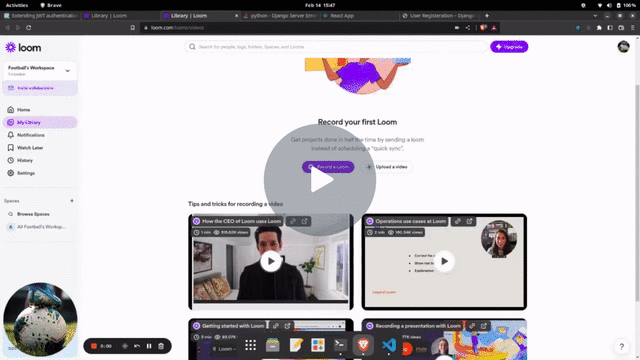Open browser extensions puzzle icon
Screen dimensions: 640x360
599,27
